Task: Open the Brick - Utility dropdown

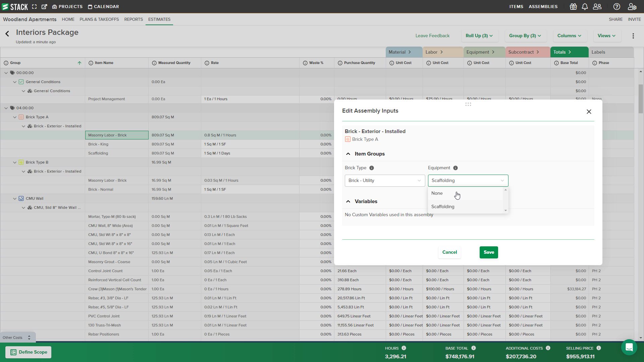Action: (x=384, y=180)
